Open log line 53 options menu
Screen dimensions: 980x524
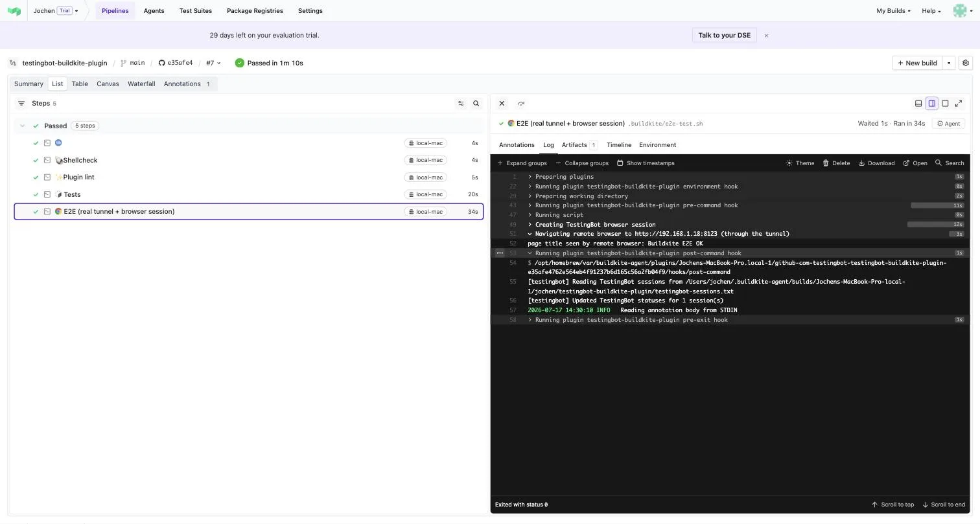[x=500, y=253]
